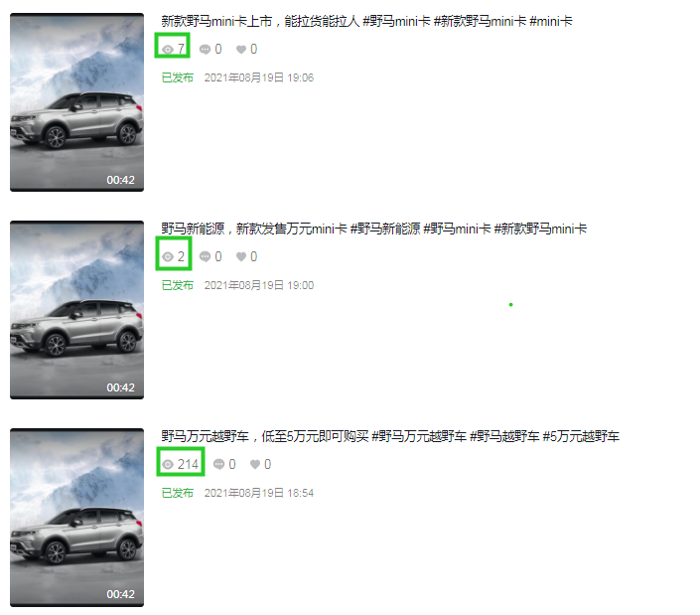Image resolution: width=700 pixels, height=615 pixels.
Task: Click the view count eye icon showing 7
Action: point(168,50)
